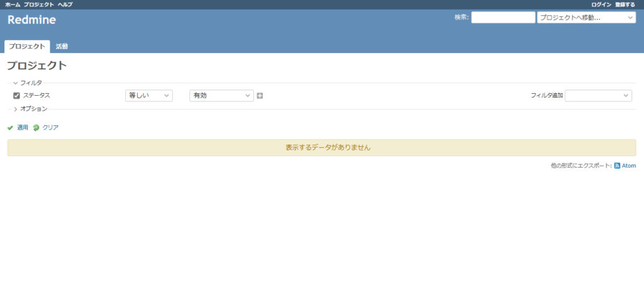The height and width of the screenshot is (296, 644).
Task: Click the green clear reload icon
Action: coord(36,128)
